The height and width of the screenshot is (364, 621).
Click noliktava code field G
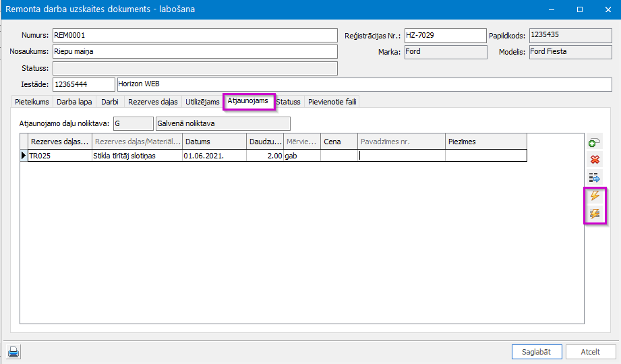point(133,123)
